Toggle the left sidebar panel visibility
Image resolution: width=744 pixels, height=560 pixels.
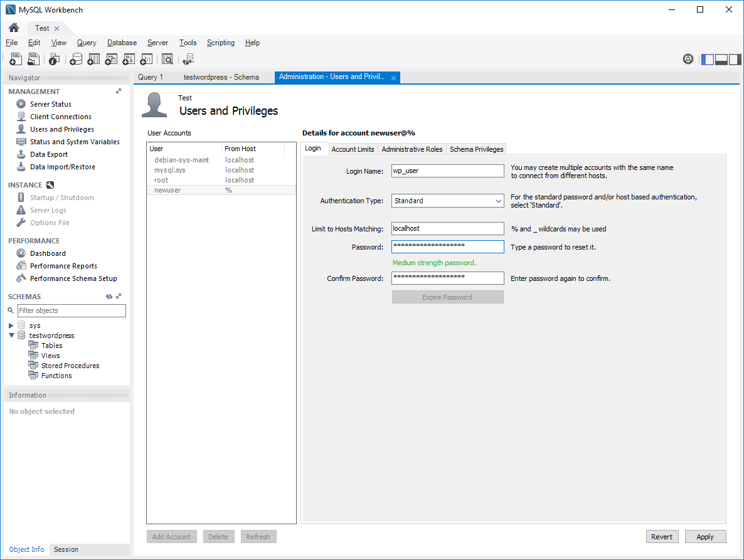point(708,60)
